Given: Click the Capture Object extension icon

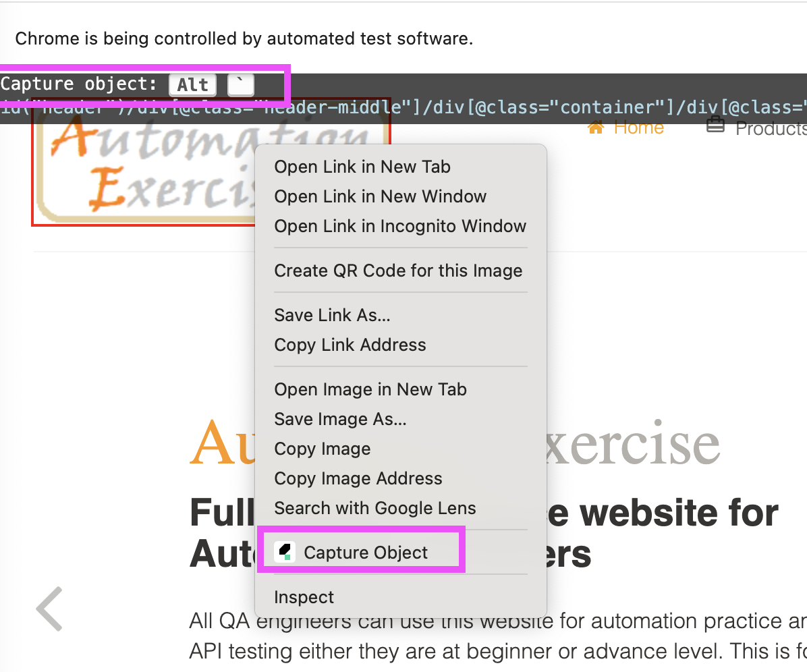Looking at the screenshot, I should pyautogui.click(x=285, y=551).
